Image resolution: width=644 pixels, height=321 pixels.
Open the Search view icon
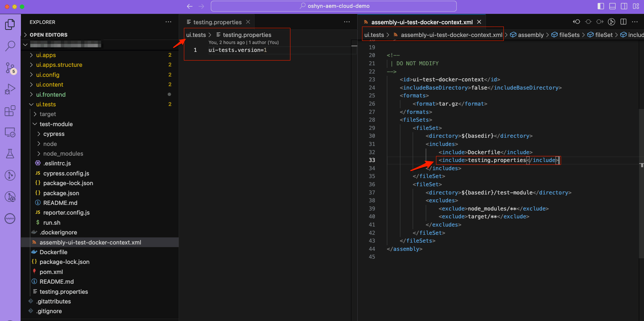10,46
